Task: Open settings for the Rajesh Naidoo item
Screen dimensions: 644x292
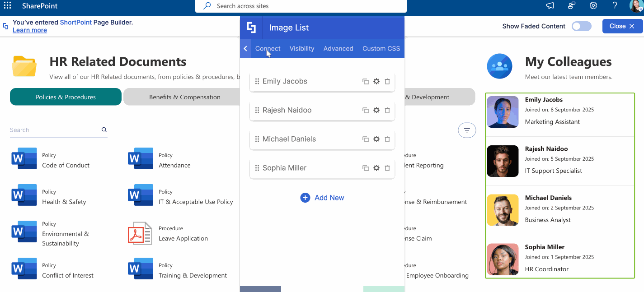Action: click(x=376, y=110)
